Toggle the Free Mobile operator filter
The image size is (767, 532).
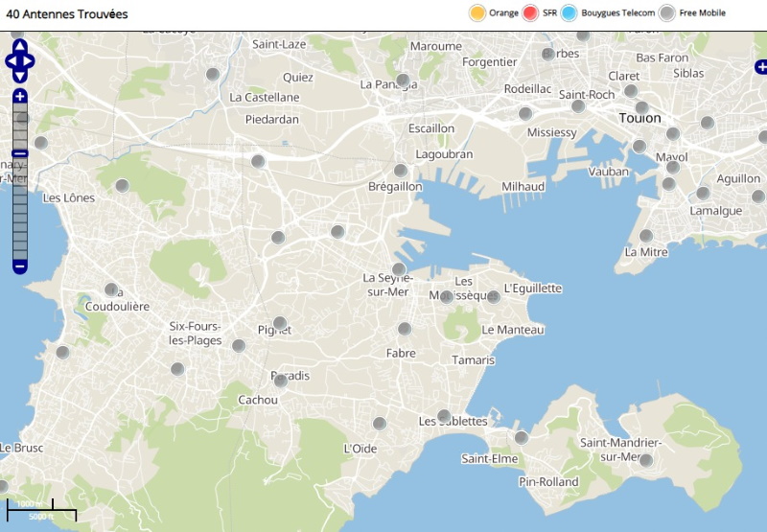667,12
